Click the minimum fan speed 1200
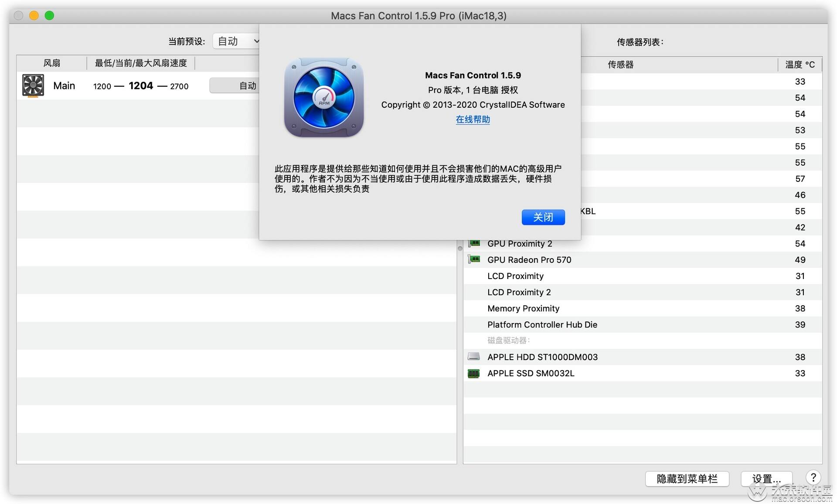837x504 pixels. coord(102,86)
